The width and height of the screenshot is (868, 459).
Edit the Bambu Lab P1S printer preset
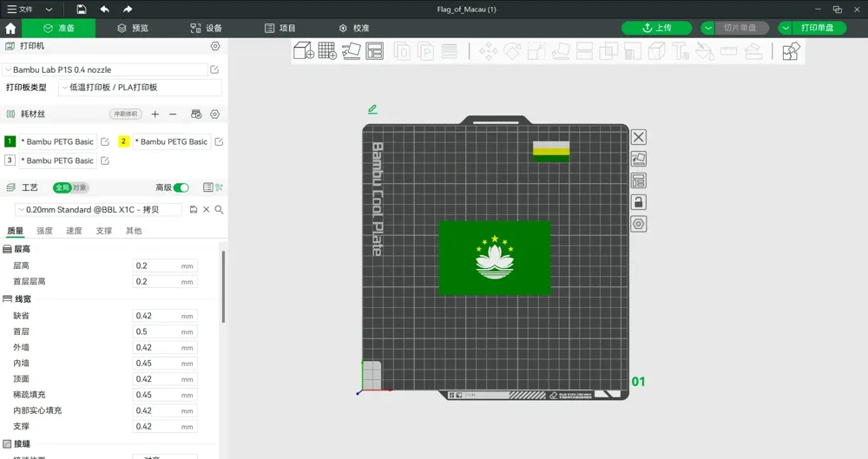click(x=214, y=69)
